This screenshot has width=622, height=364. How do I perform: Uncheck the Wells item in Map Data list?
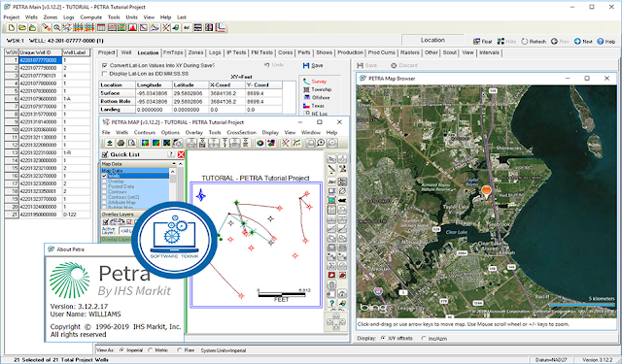coord(105,176)
